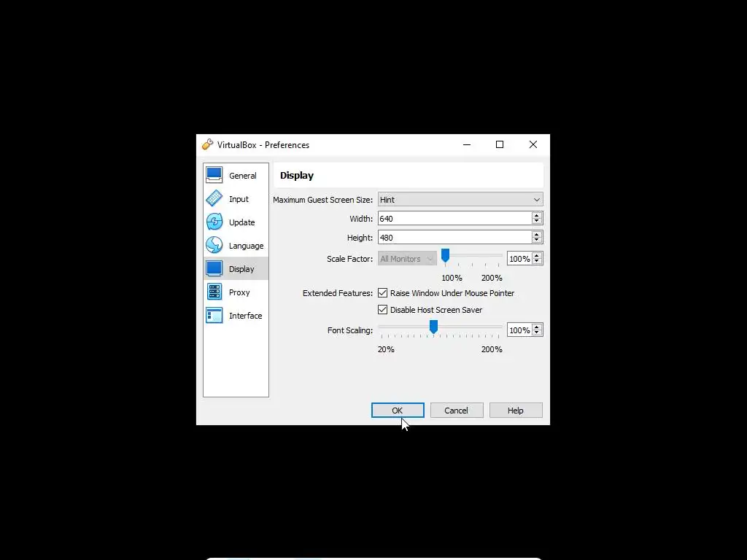Click the Font Scaling slider handle
Viewport: 747px width, 560px height.
pos(433,327)
